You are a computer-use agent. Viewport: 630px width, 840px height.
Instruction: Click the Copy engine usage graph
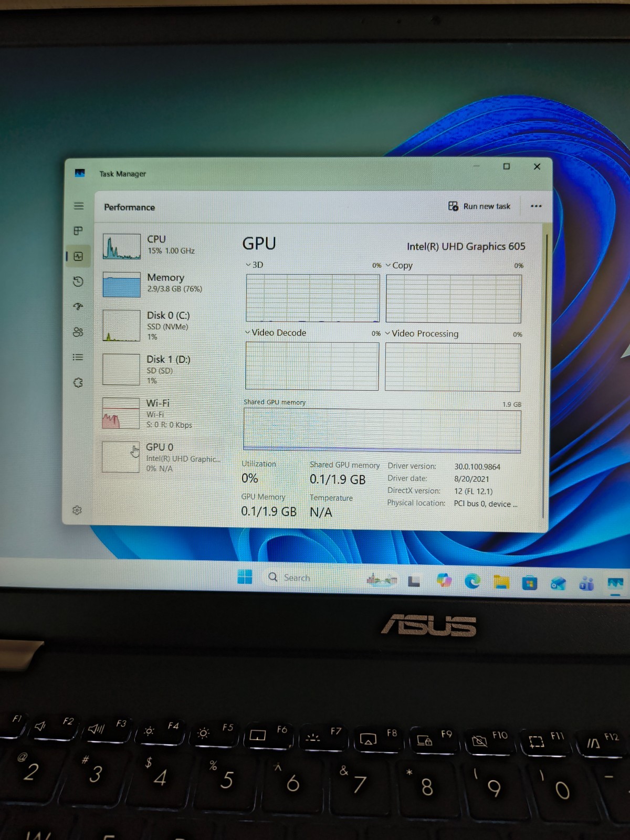[454, 299]
